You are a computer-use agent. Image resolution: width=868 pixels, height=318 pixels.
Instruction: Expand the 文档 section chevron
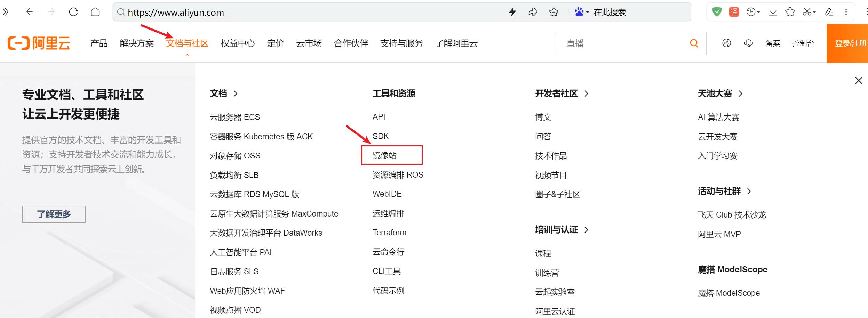[236, 93]
